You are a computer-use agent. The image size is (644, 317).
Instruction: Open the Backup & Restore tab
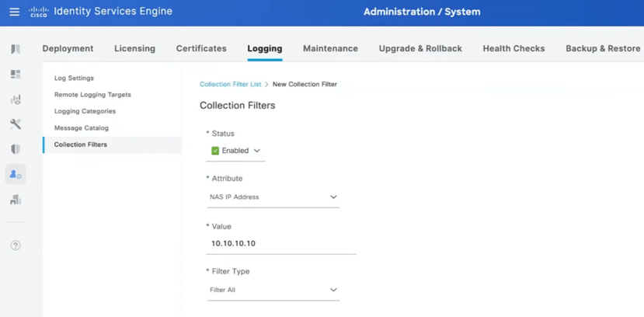pos(603,48)
